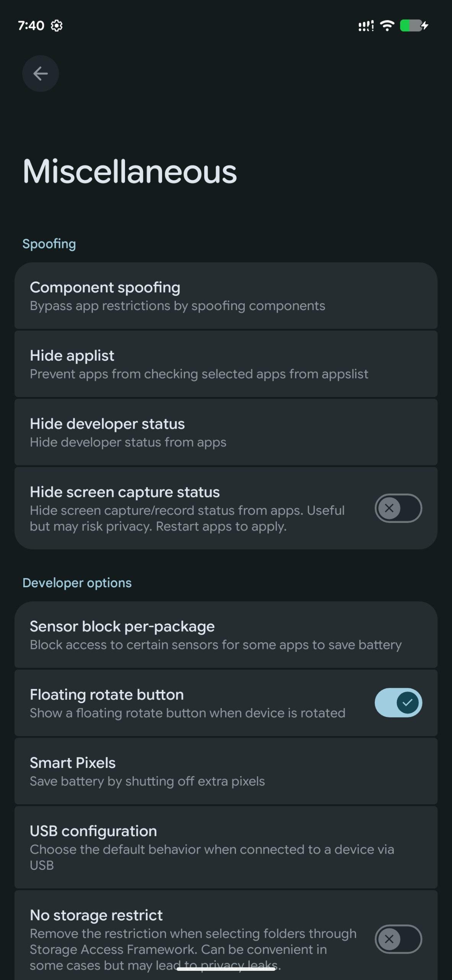
Task: Enable Hide screen capture status switch
Action: coord(398,508)
